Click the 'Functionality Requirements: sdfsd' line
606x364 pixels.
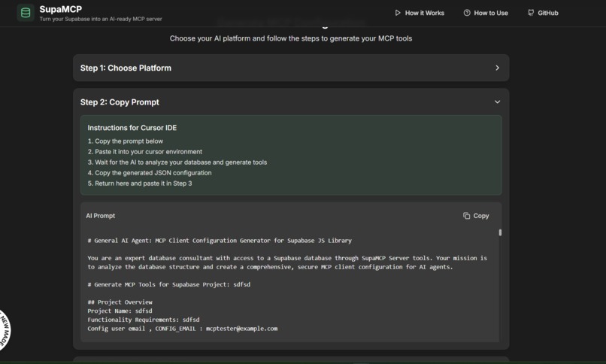click(144, 320)
